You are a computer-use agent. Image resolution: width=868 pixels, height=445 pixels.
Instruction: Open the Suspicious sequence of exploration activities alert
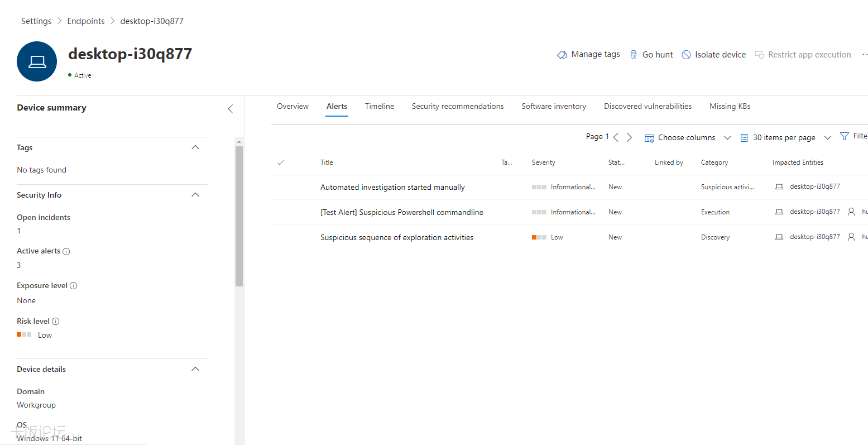[397, 238]
